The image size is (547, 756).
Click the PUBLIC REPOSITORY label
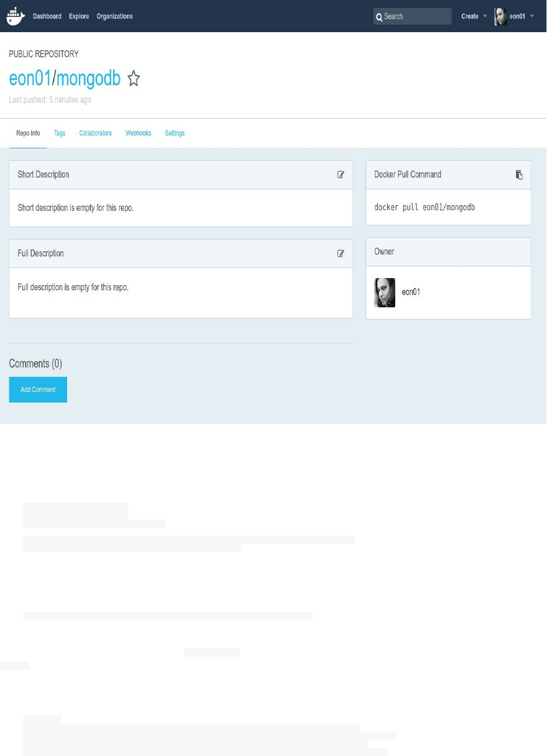[44, 54]
